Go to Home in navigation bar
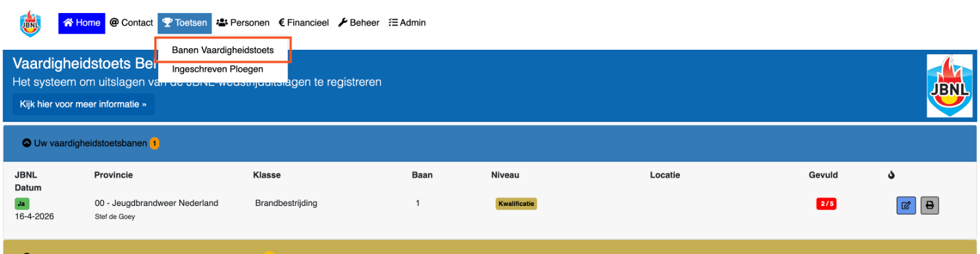980x254 pixels. click(x=82, y=23)
